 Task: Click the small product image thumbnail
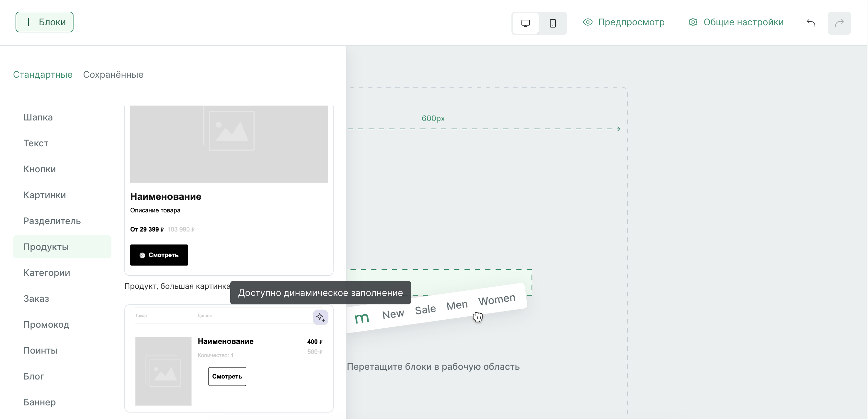pyautogui.click(x=164, y=371)
